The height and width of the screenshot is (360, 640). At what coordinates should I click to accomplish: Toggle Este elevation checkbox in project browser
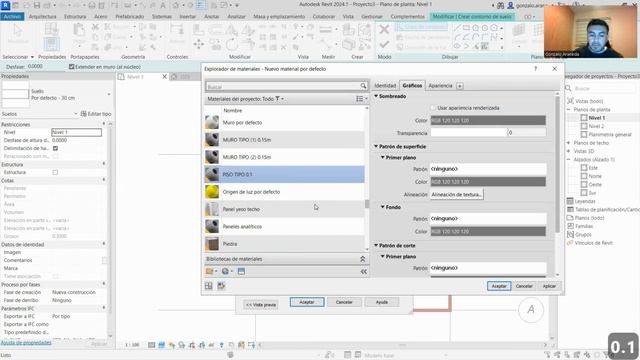[584, 168]
